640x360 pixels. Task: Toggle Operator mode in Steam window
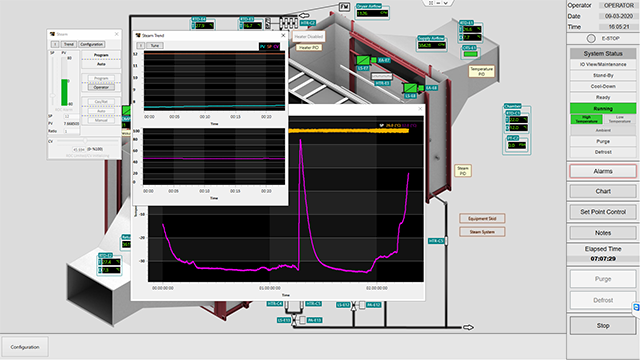click(101, 87)
